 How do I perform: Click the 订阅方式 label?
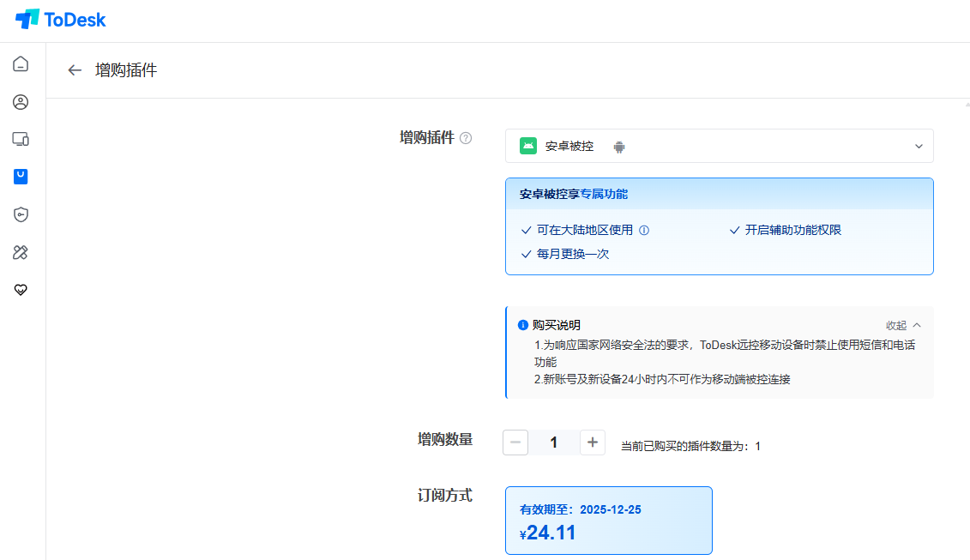(x=445, y=496)
